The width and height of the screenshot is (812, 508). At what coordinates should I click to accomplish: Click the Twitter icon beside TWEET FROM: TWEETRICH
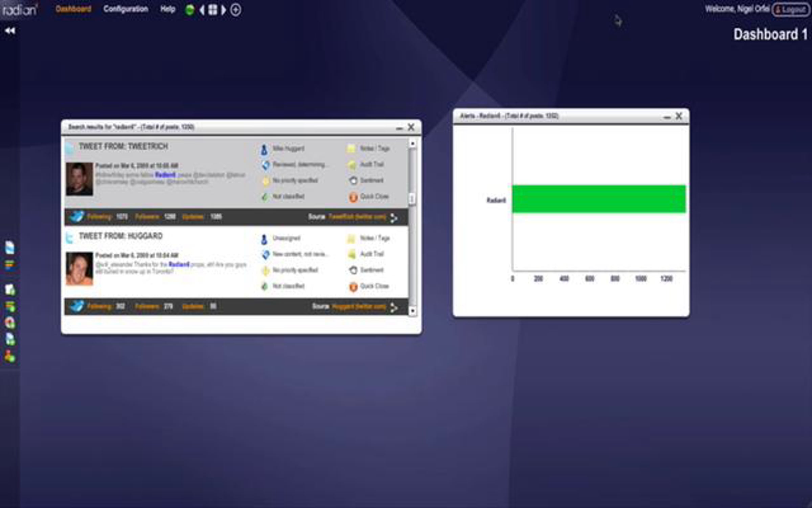pos(70,148)
